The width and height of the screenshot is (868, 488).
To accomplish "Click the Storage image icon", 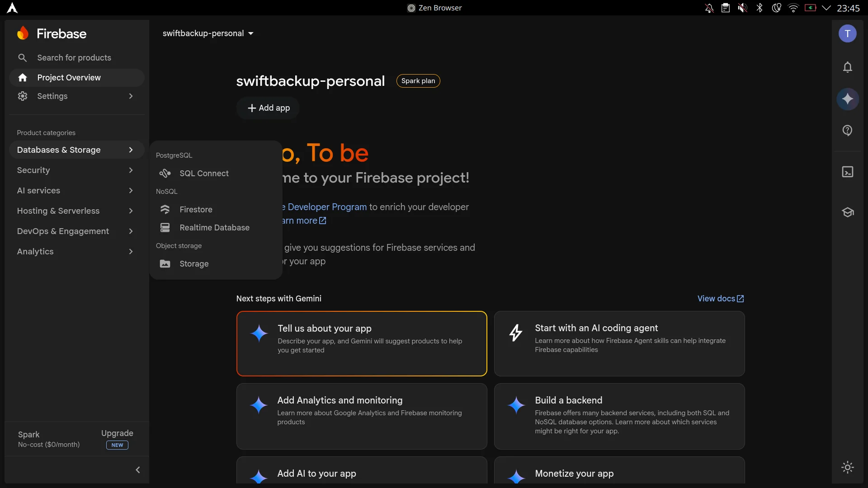I will (165, 264).
